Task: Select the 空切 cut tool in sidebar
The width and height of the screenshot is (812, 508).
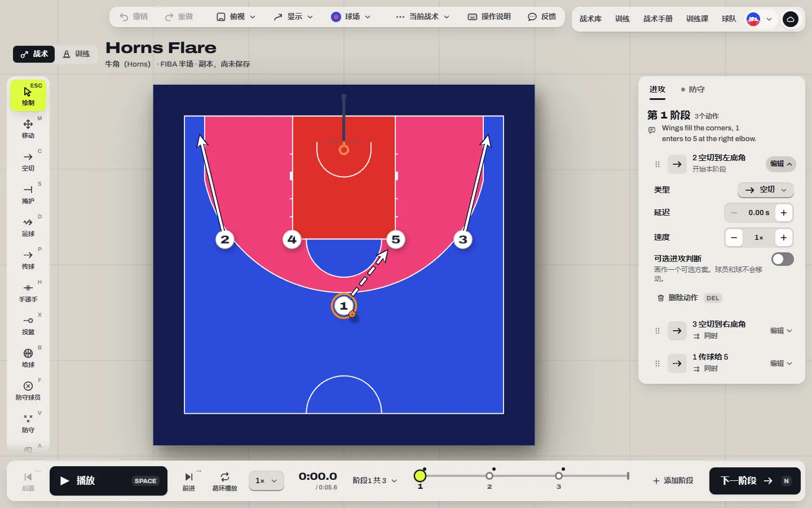Action: pyautogui.click(x=28, y=161)
